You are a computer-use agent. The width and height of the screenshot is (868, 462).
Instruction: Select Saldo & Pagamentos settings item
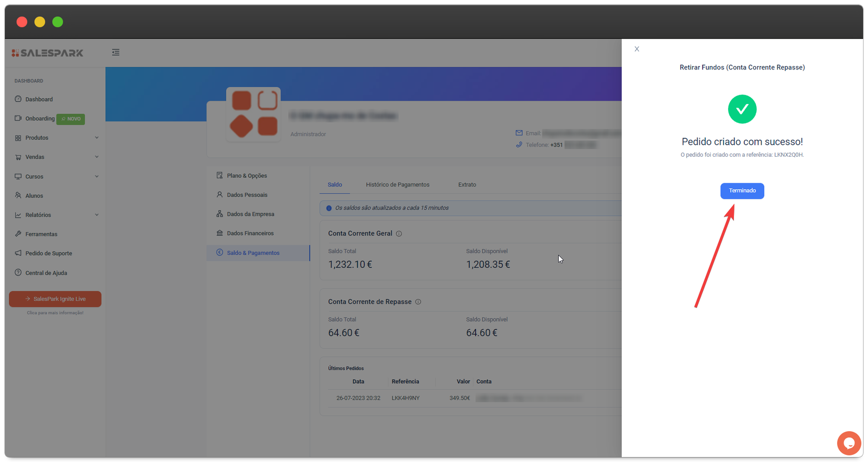tap(258, 253)
